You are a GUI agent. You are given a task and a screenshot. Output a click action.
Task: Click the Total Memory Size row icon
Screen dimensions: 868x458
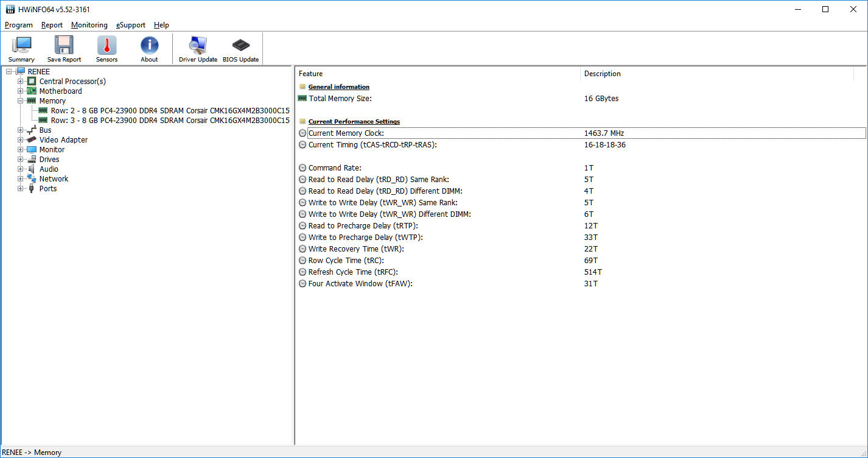303,98
